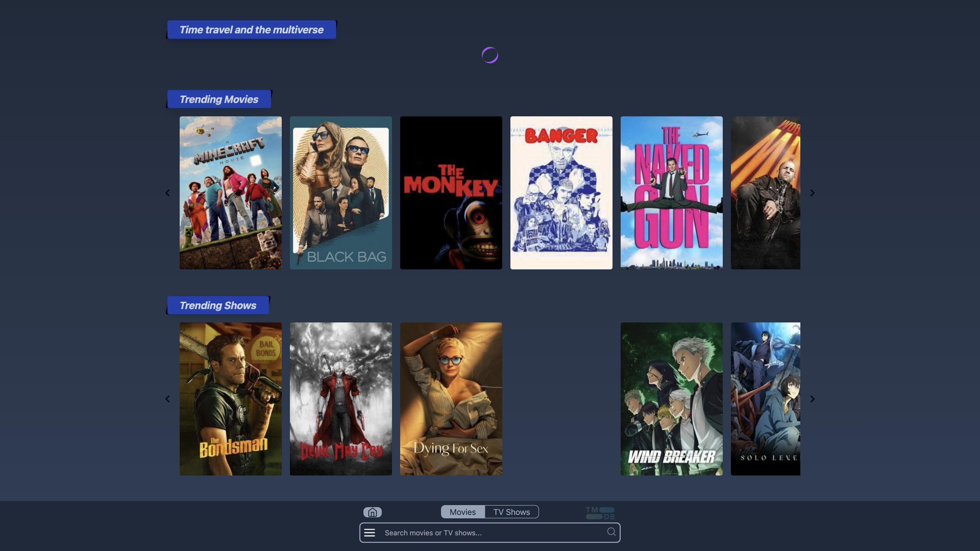Click The Naked Gun poster
Screen dimensions: 980x551
[x=671, y=193]
